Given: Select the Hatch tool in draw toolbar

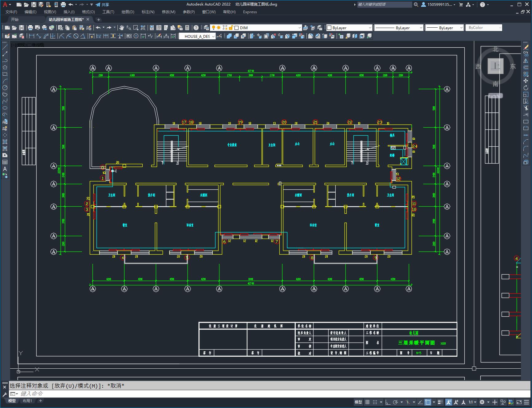Looking at the screenshot, I should [5, 142].
